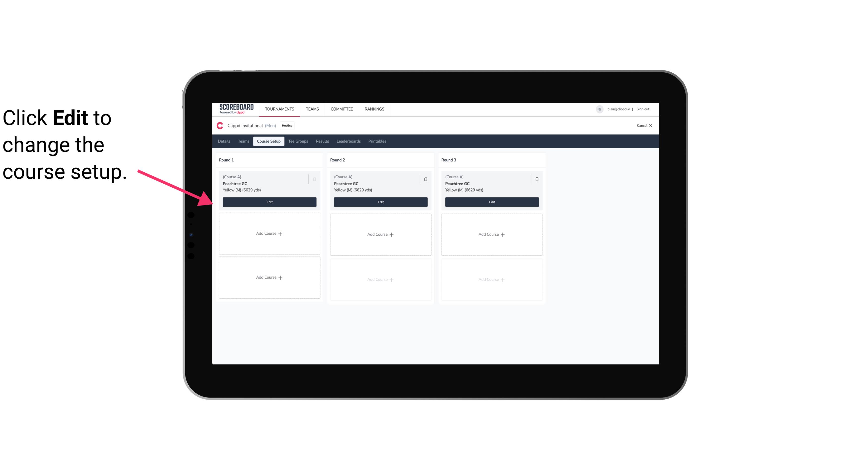Screen dimensions: 868x467
Task: Expand second Add Course slot Round 1
Action: point(269,277)
